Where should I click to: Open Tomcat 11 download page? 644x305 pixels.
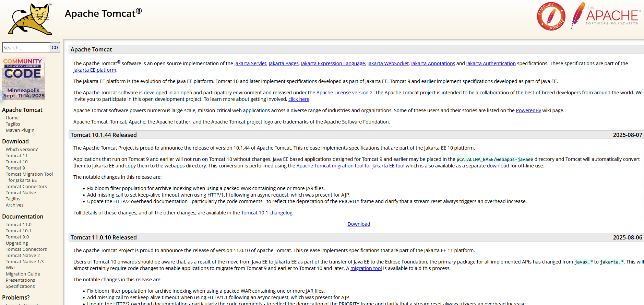click(x=16, y=155)
